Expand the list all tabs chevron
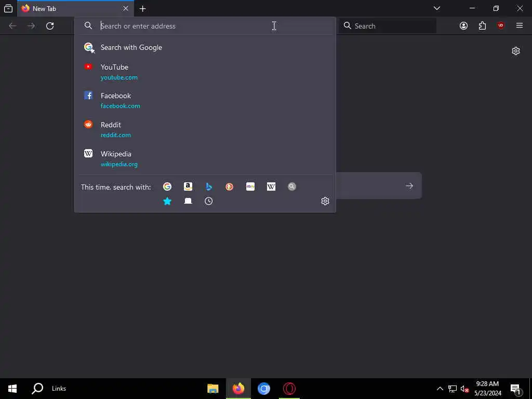 [x=437, y=8]
